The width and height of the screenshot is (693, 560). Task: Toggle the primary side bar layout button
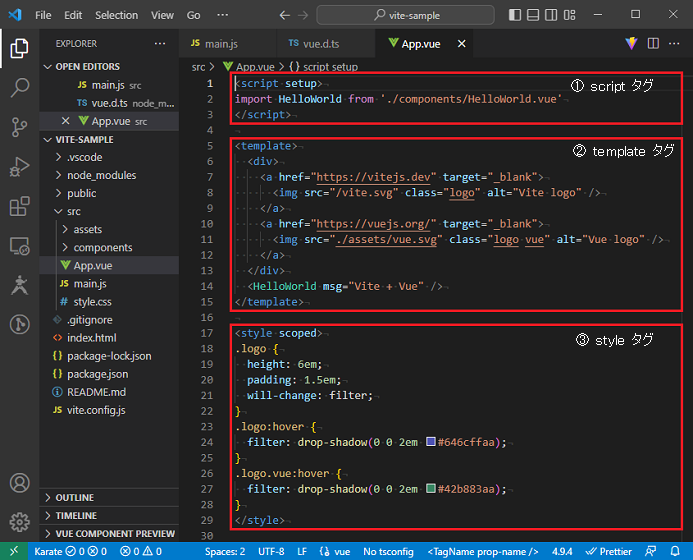514,15
